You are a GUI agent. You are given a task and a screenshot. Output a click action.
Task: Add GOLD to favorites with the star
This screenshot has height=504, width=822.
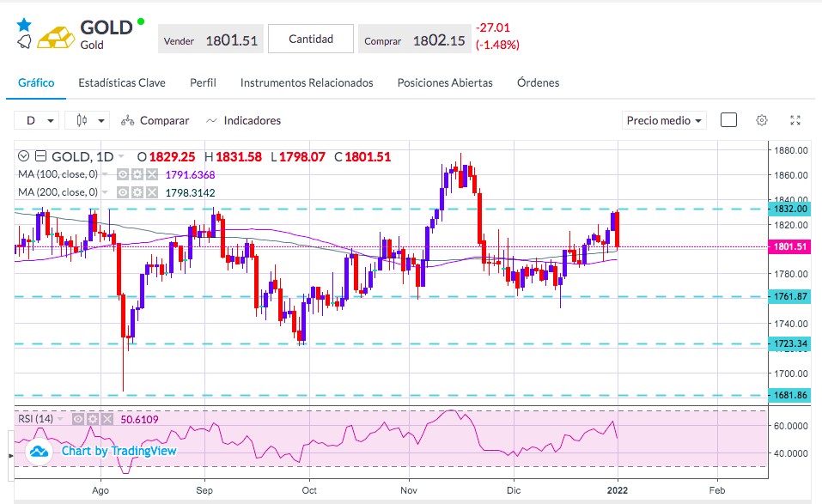pyautogui.click(x=24, y=25)
